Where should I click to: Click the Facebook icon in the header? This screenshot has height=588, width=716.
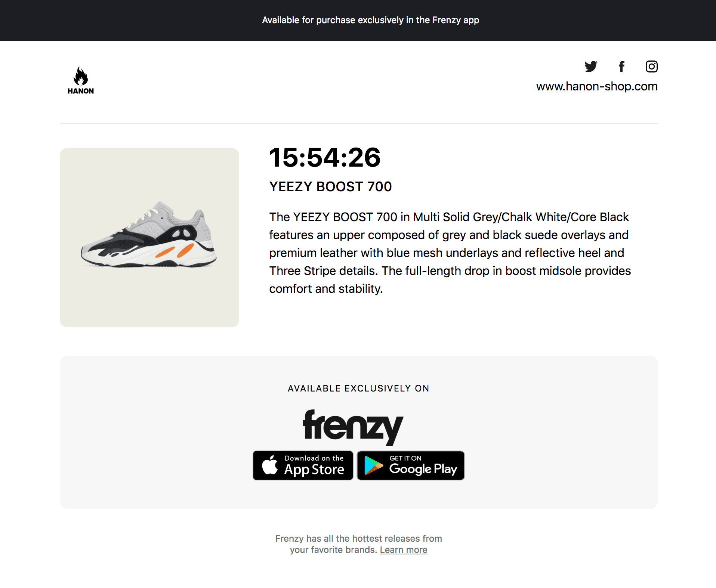621,66
